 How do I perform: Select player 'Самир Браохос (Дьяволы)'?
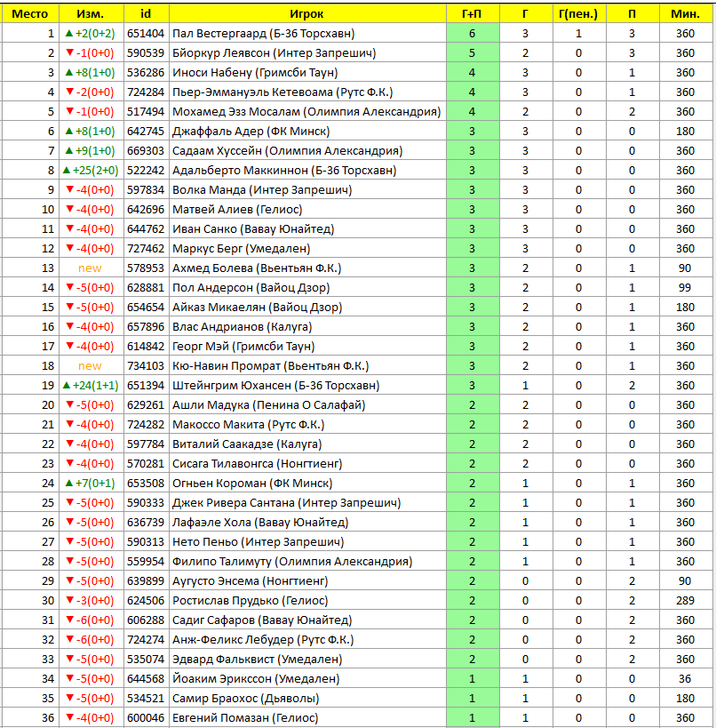(245, 698)
